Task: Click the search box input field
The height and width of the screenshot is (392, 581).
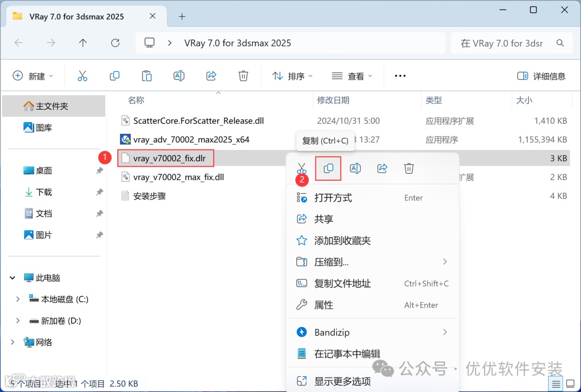Action: coord(513,43)
